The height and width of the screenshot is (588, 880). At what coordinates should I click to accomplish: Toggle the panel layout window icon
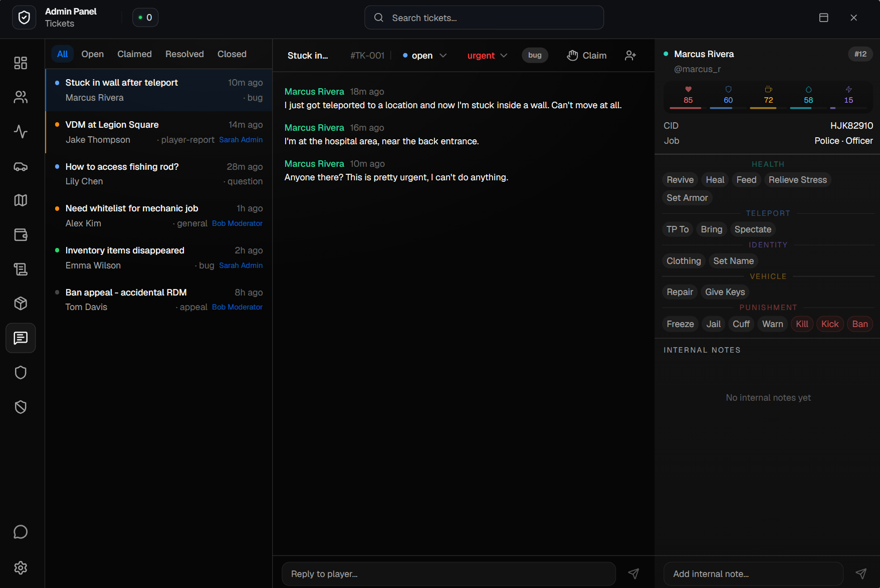coord(823,18)
